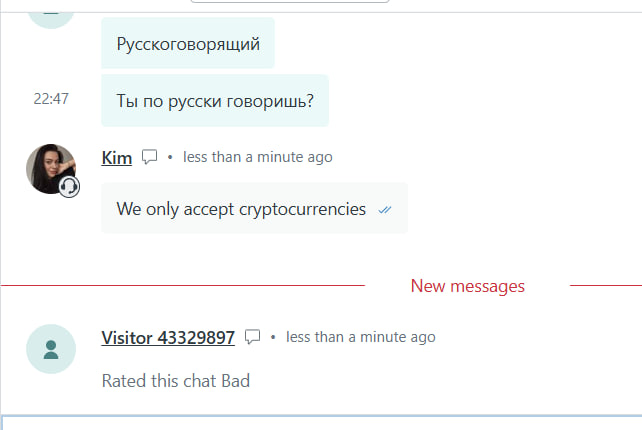Click the visitor's "less than a minute ago" timestamp

[361, 337]
